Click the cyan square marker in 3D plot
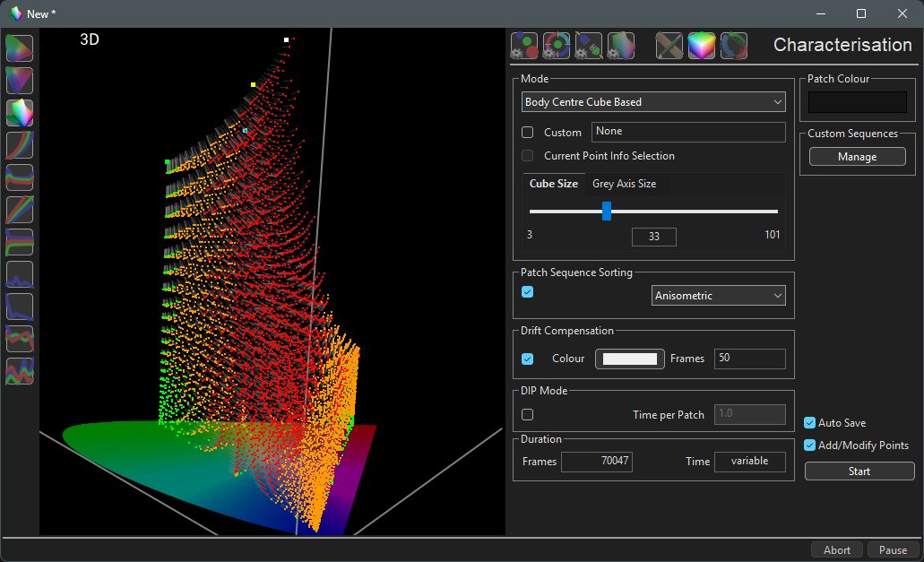924x562 pixels. click(246, 130)
